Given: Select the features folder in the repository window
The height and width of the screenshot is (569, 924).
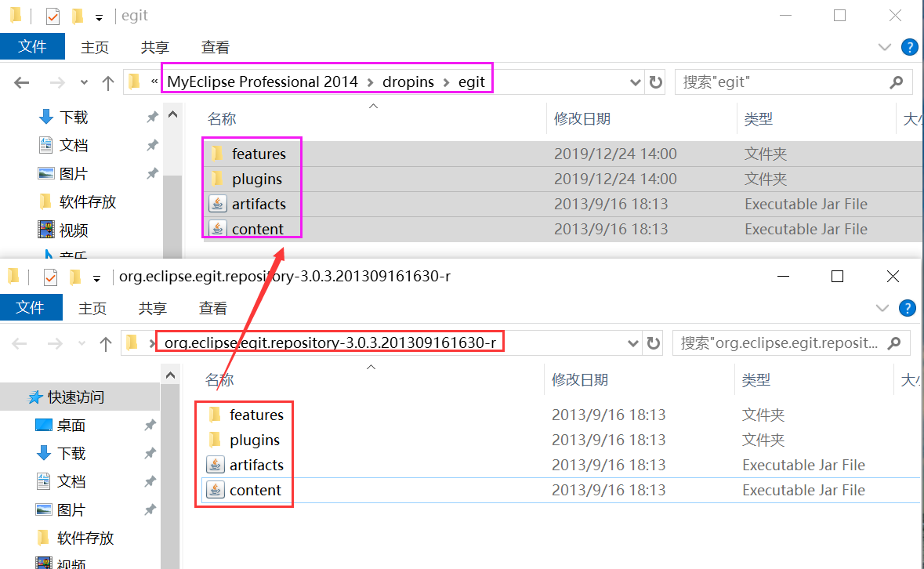Looking at the screenshot, I should 255,415.
